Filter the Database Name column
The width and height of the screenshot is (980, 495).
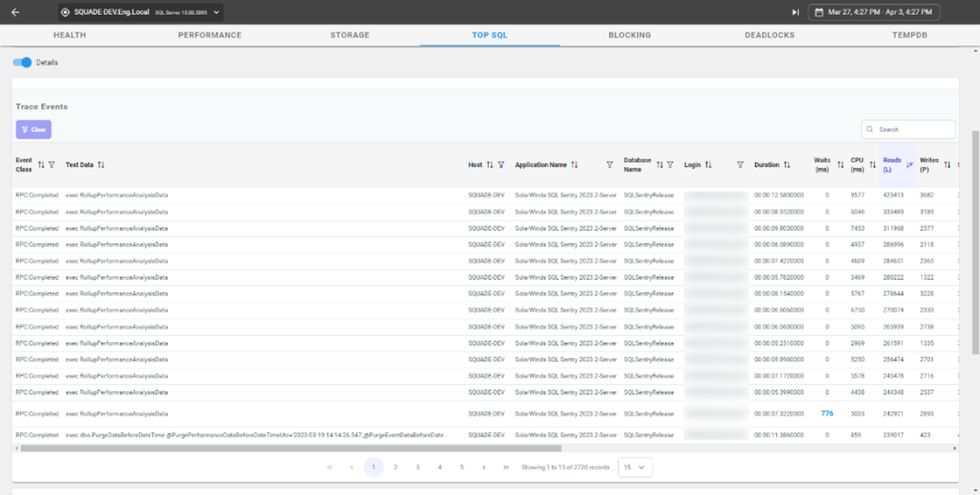coord(670,164)
